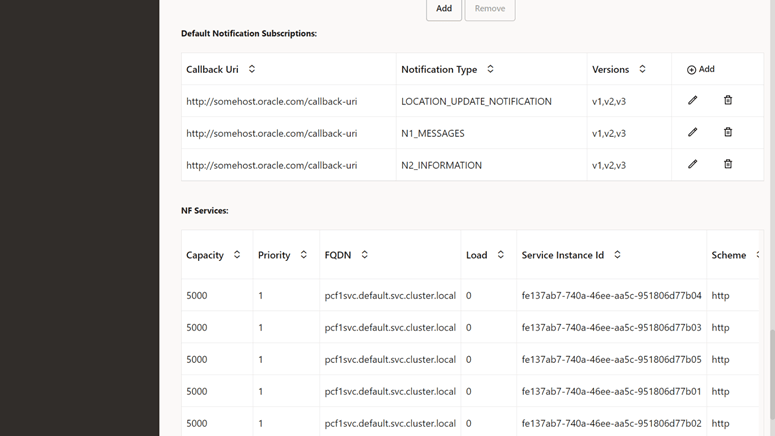Viewport: 775px width, 436px height.
Task: Edit the N2_INFORMATION subscription row
Action: (692, 165)
